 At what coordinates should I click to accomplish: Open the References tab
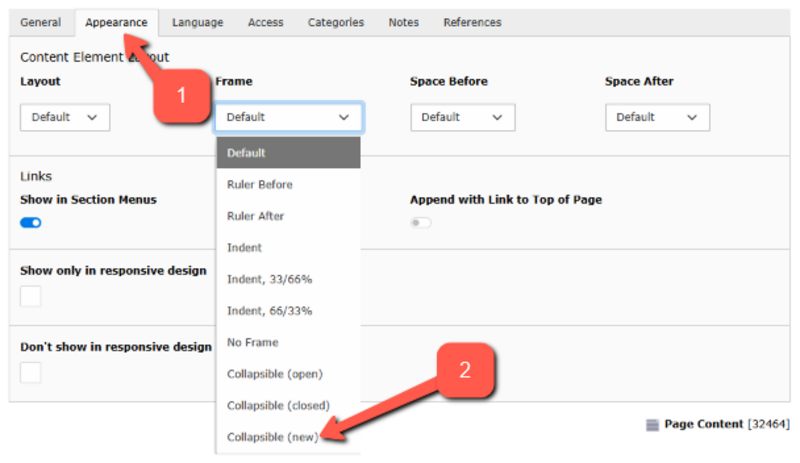tap(472, 22)
